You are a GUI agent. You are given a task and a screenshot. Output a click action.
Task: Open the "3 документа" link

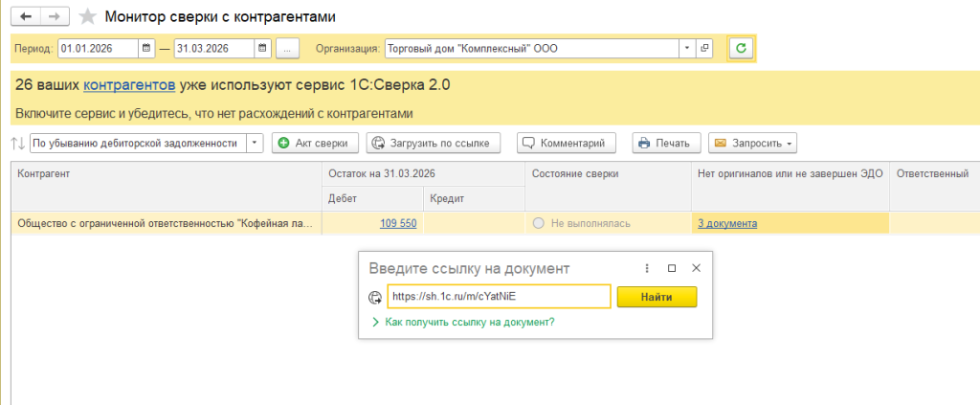pyautogui.click(x=726, y=223)
